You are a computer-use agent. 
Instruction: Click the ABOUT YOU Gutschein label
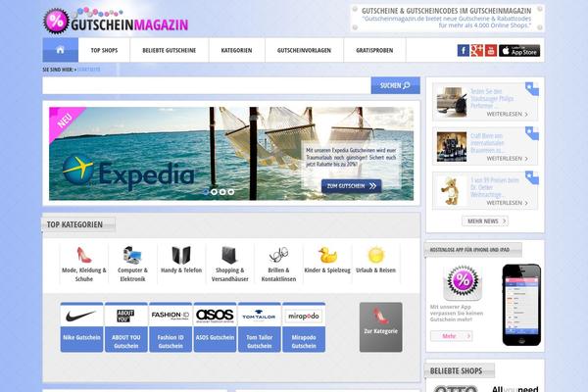click(126, 341)
